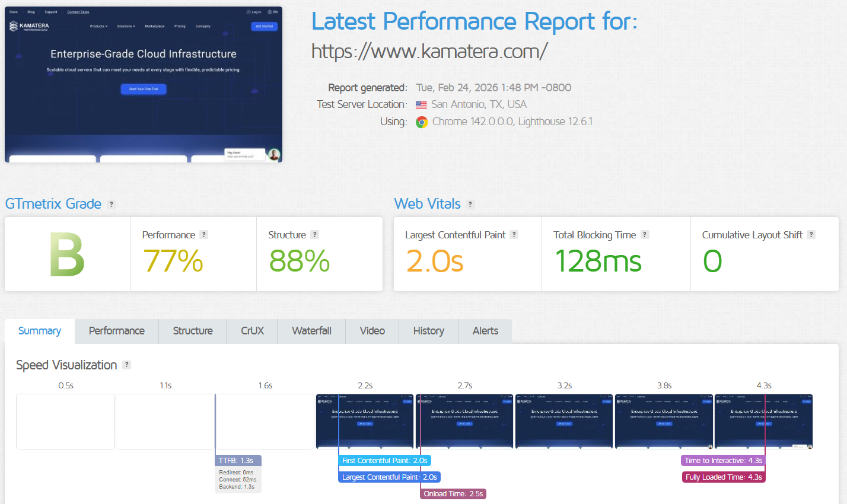Click the Connect: 52ms detail
Screen dimensions: 847x504
238,480
